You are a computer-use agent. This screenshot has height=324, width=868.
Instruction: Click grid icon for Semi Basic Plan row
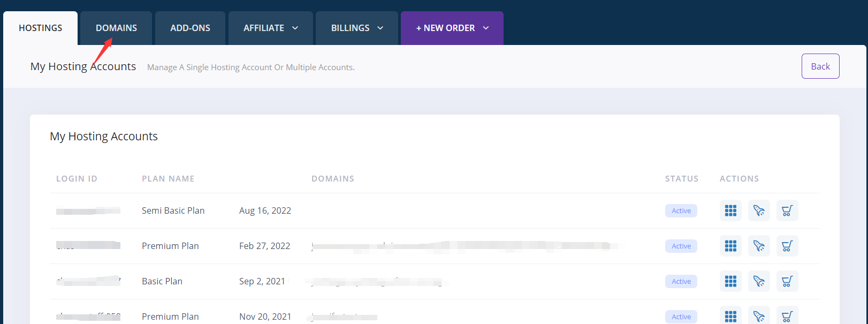tap(730, 210)
